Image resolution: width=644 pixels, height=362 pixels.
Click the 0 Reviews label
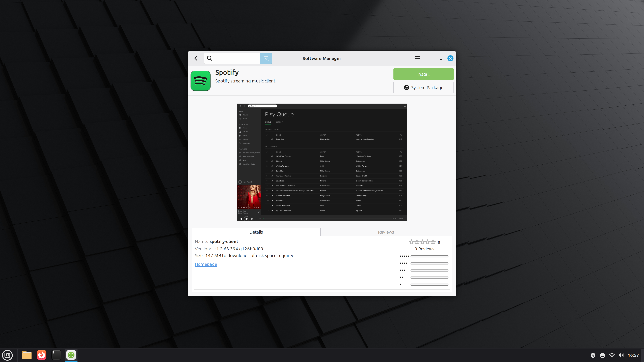pos(424,249)
